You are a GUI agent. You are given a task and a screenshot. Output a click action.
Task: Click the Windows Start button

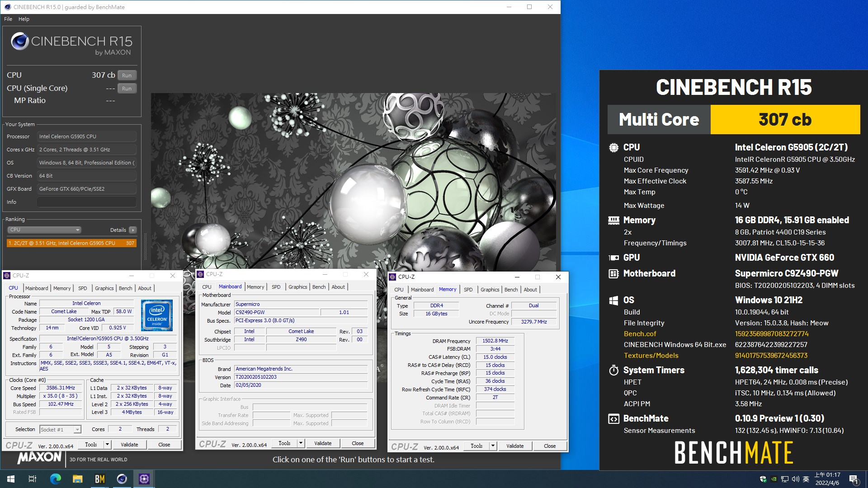(x=11, y=479)
